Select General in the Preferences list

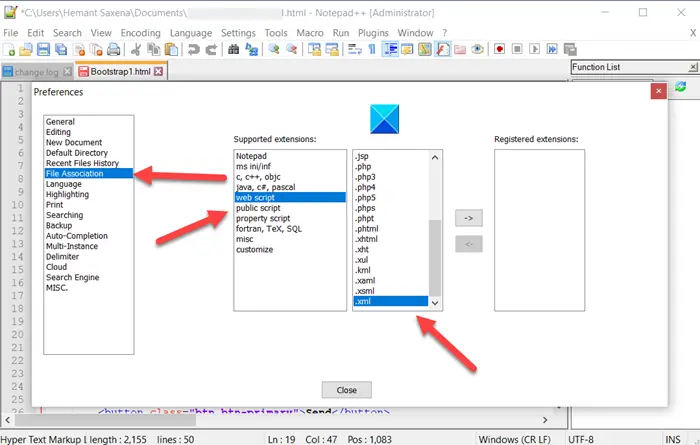[88, 121]
